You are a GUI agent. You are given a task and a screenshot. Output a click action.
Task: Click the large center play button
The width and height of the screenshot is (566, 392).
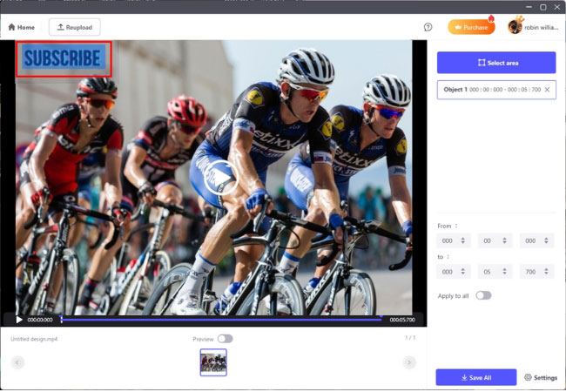[222, 178]
